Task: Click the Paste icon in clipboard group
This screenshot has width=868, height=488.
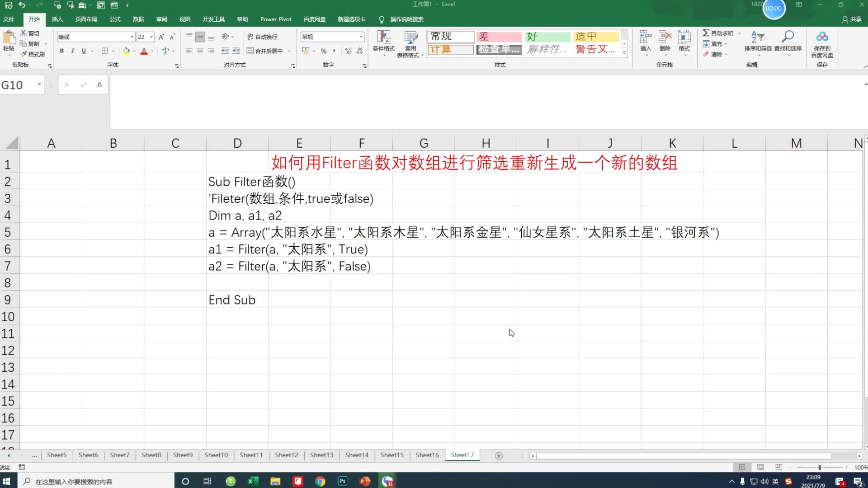Action: (x=9, y=38)
